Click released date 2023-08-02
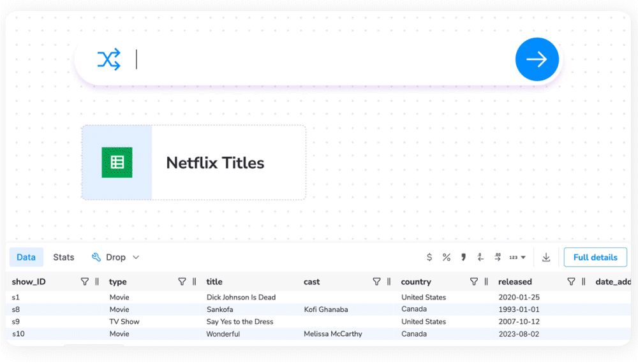The width and height of the screenshot is (638, 364). tap(519, 334)
